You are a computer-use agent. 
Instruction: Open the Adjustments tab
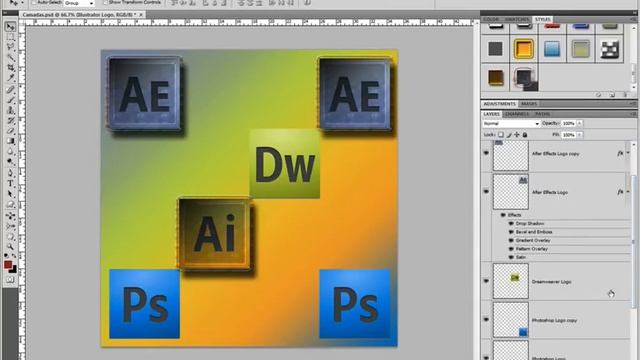(500, 104)
